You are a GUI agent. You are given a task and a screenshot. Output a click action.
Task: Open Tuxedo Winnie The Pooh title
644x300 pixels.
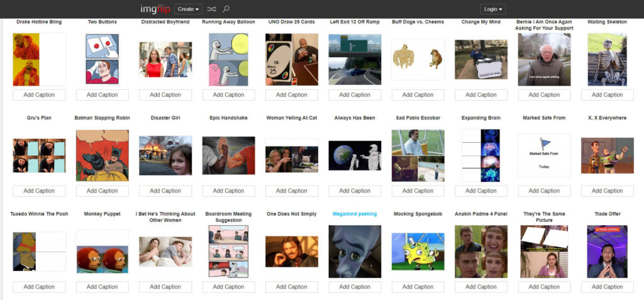coord(39,214)
